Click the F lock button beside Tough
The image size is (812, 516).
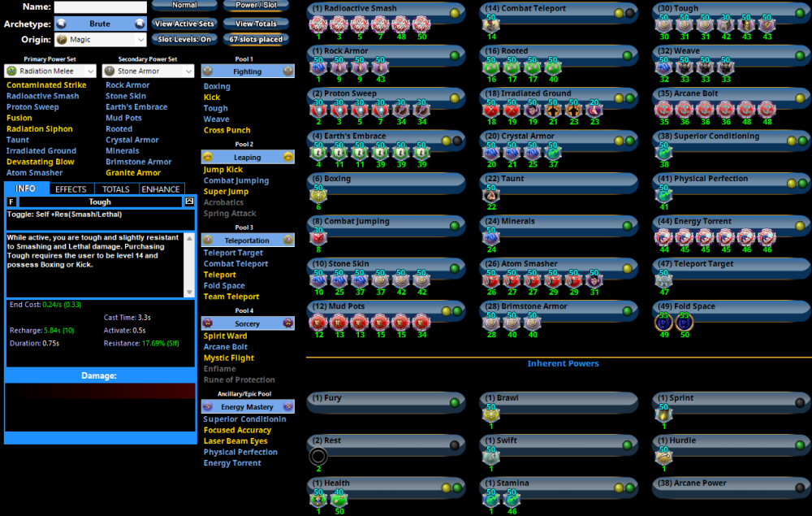(11, 202)
